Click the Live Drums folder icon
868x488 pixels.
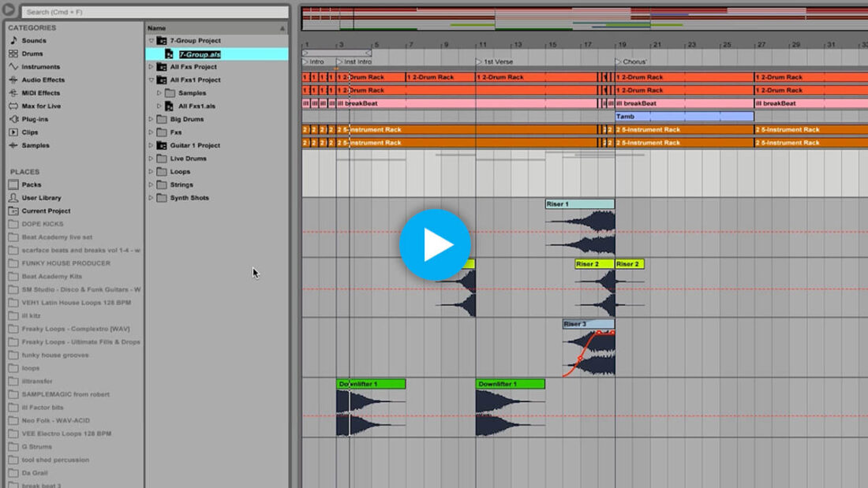click(162, 158)
